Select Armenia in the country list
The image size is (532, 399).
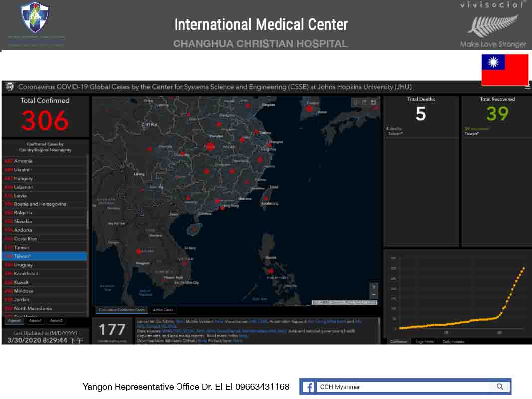(x=45, y=161)
